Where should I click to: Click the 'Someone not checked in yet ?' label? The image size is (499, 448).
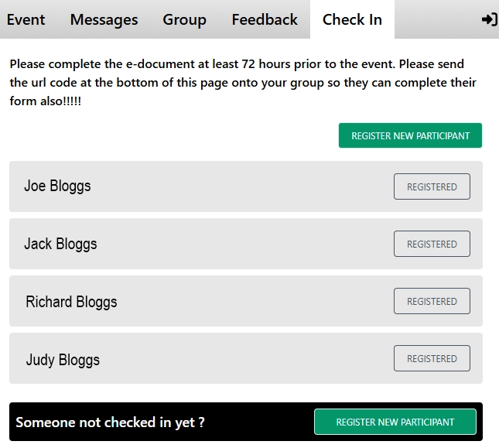point(110,422)
